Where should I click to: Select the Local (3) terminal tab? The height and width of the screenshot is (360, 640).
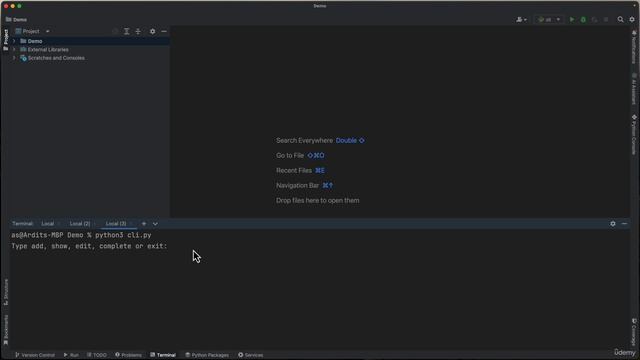coord(116,224)
